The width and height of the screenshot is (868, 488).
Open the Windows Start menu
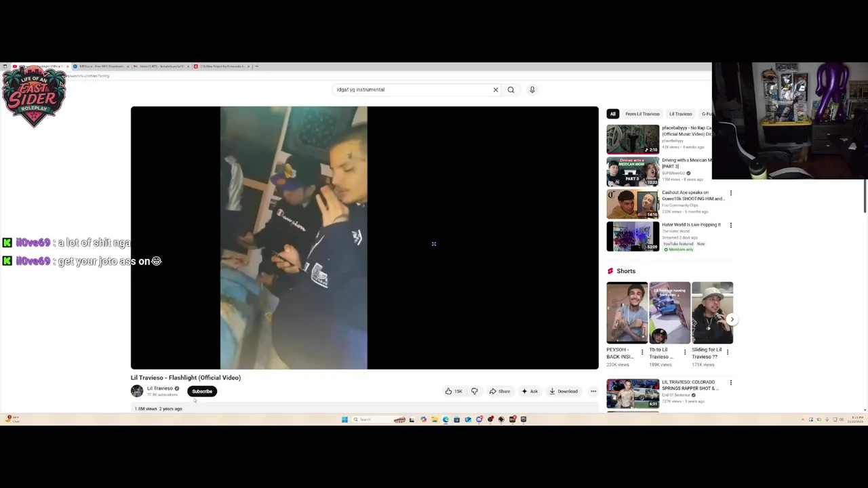[344, 420]
